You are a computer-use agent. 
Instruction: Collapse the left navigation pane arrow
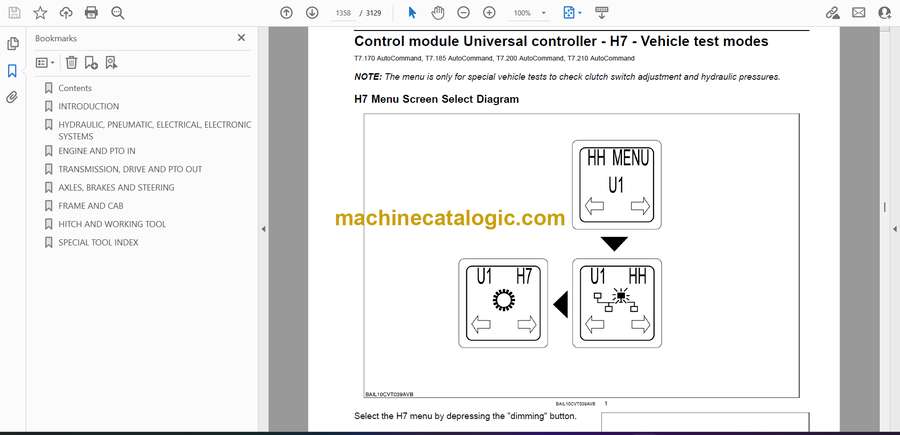point(263,229)
